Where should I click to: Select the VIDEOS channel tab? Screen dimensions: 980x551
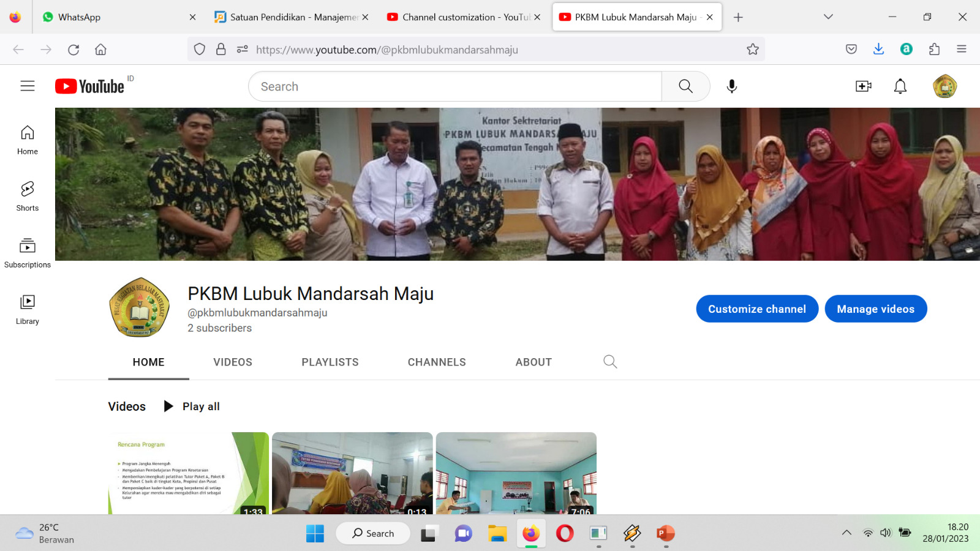point(233,362)
